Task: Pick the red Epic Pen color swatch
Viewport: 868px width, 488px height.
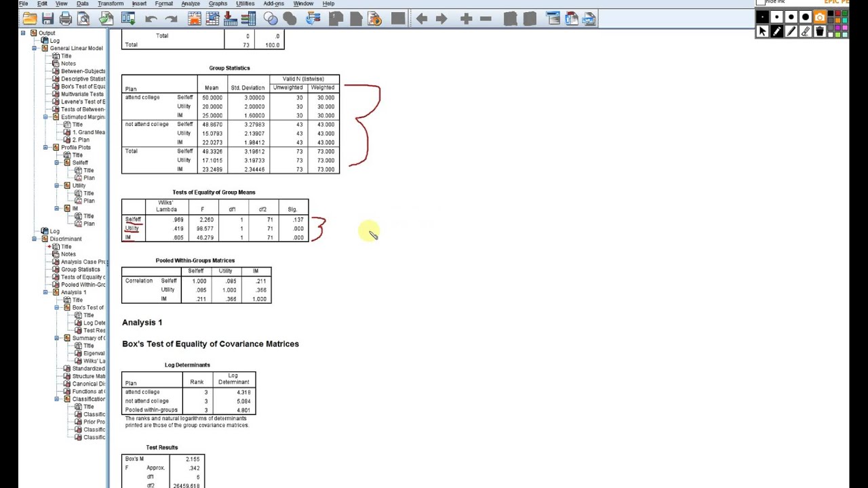Action: pyautogui.click(x=837, y=13)
